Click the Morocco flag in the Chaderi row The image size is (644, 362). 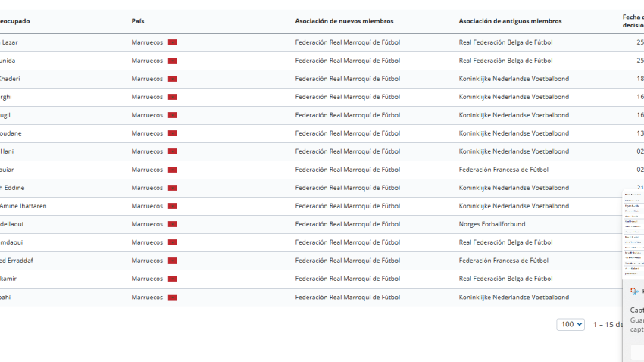tap(172, 79)
